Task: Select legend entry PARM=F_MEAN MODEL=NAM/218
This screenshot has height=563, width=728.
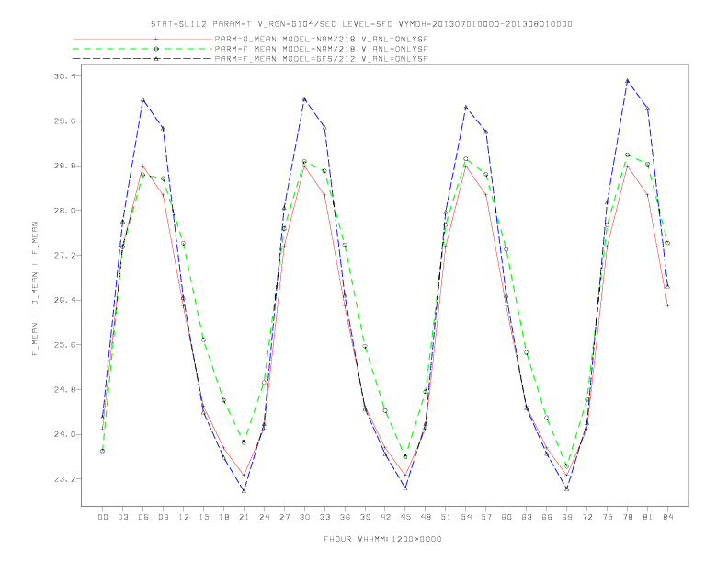Action: (x=321, y=49)
